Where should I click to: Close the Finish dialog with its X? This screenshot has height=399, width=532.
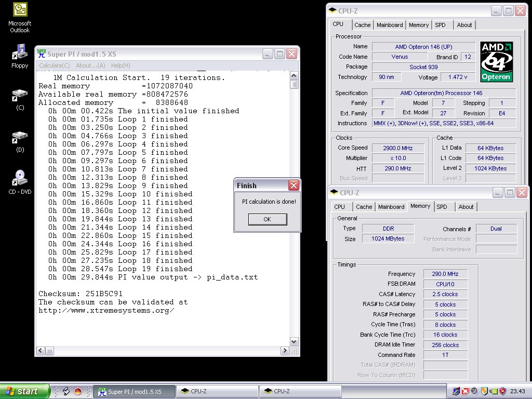click(x=294, y=185)
